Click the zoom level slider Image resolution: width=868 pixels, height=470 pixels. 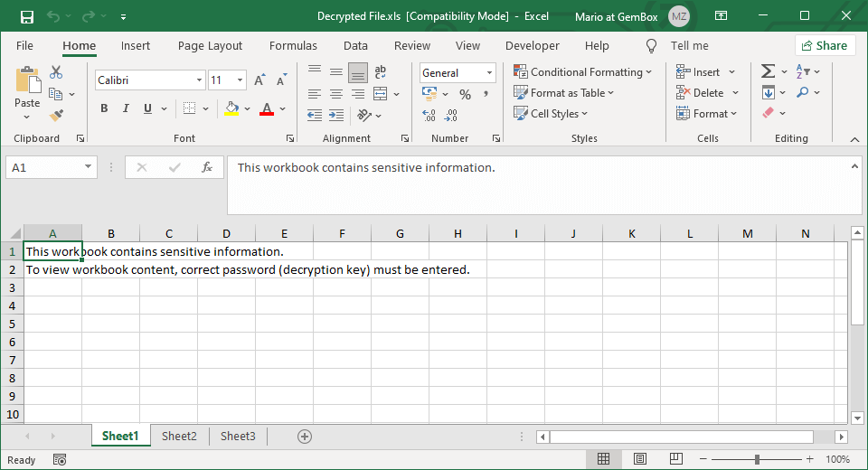coord(757,459)
